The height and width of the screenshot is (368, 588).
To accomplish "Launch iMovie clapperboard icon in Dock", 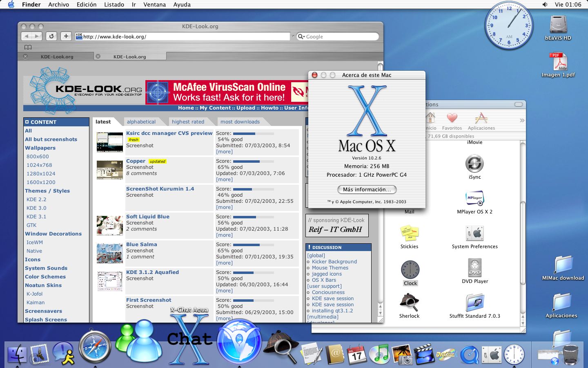I will (x=424, y=354).
